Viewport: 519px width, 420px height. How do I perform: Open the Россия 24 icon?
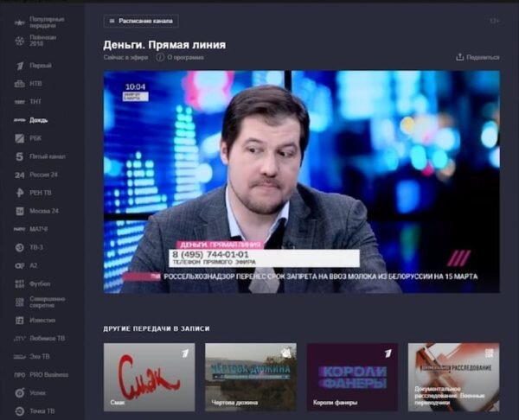point(20,175)
